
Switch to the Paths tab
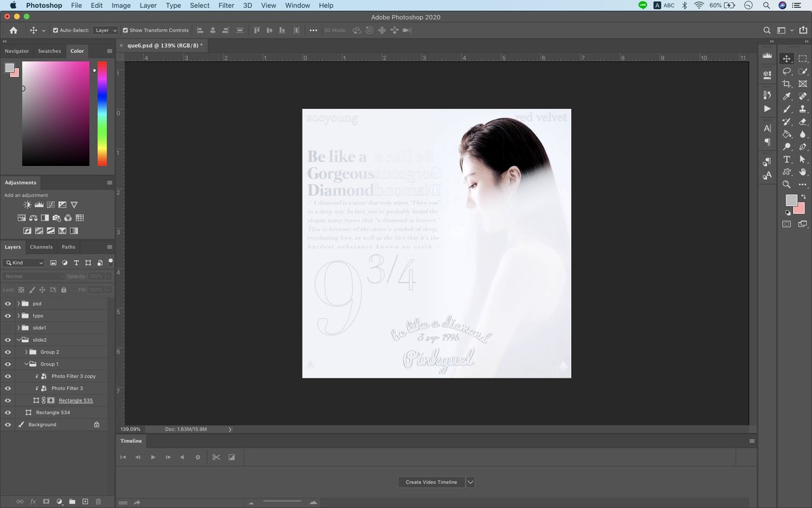pyautogui.click(x=68, y=247)
